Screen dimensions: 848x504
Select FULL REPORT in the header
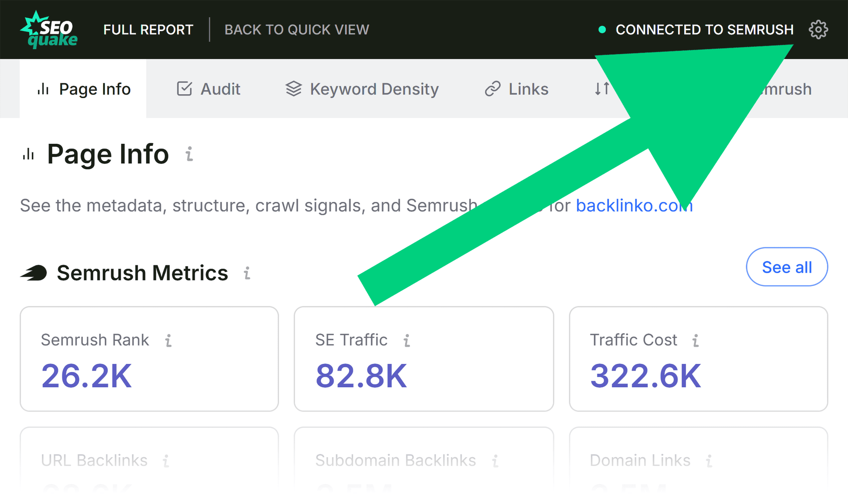coord(149,30)
